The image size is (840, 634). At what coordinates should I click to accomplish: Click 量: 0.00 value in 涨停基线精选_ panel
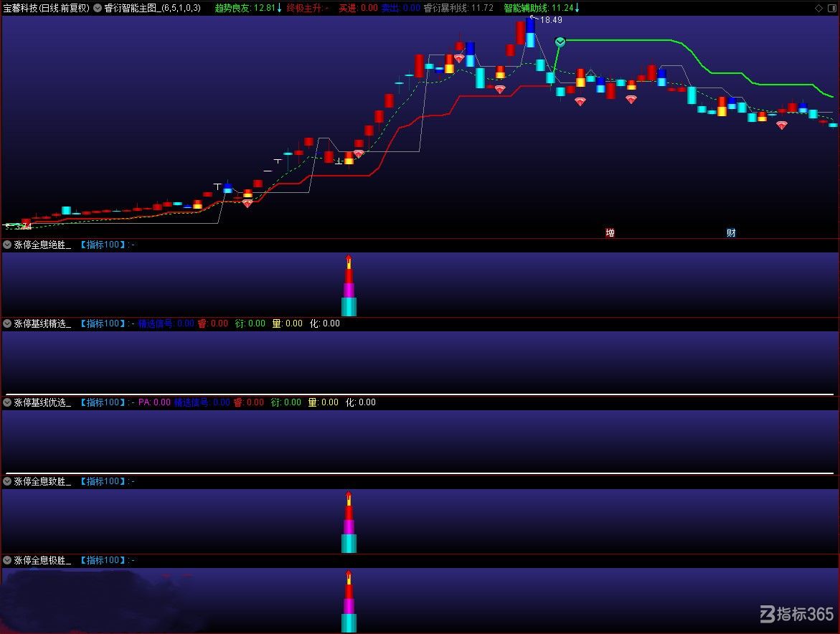[x=288, y=323]
